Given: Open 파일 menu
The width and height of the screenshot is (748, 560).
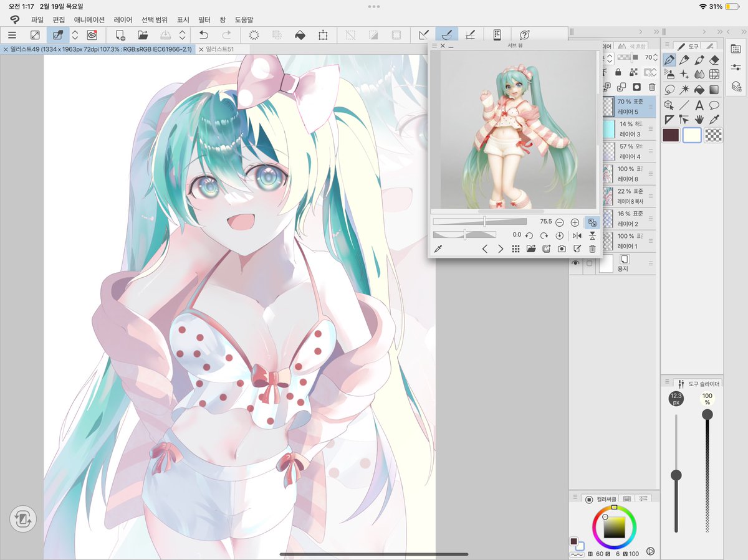Looking at the screenshot, I should pos(37,20).
